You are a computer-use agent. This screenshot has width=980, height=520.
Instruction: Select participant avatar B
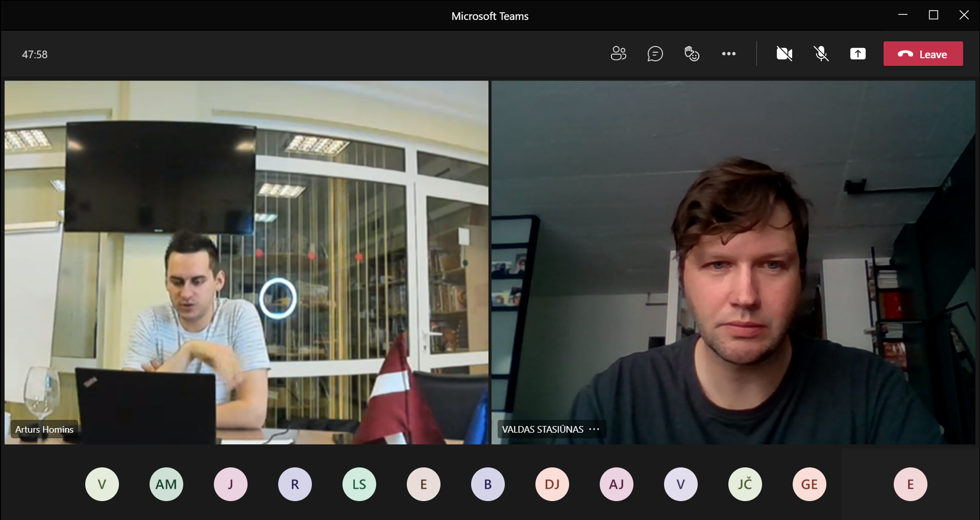(488, 484)
